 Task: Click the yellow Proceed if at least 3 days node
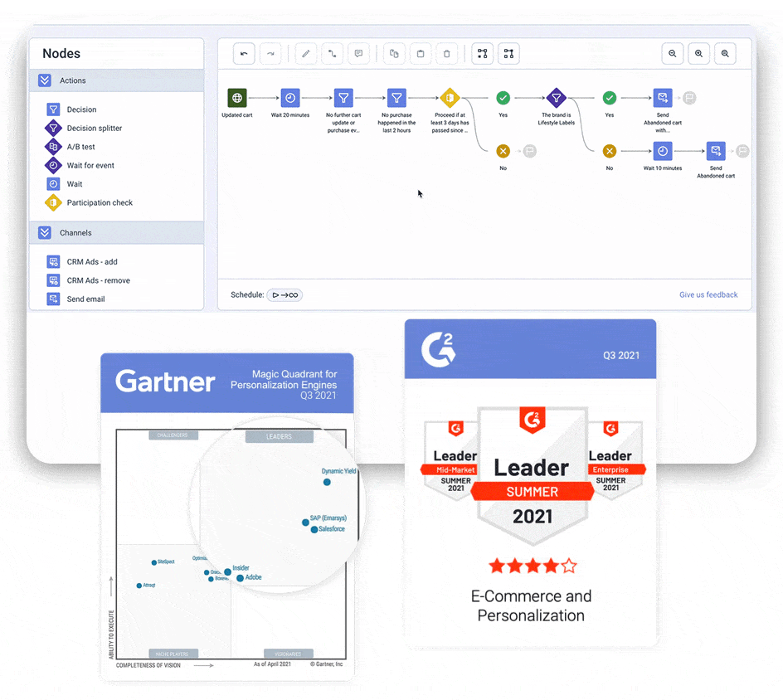(450, 98)
